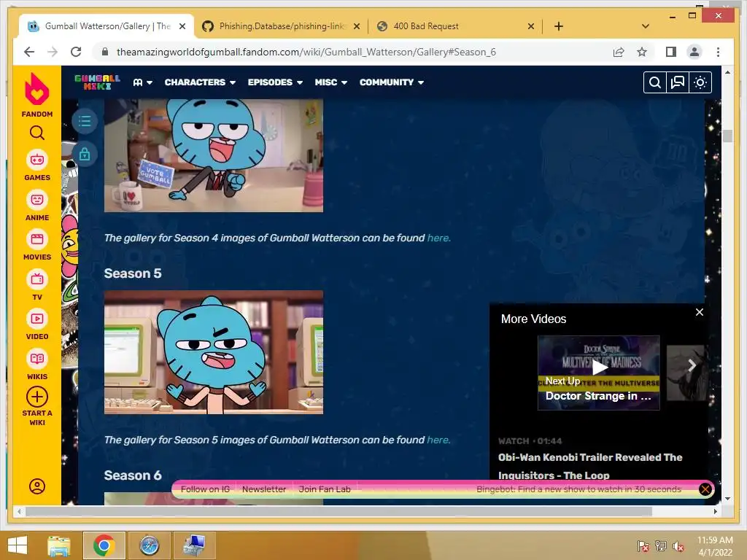Dismiss the pink bottom banner

705,489
